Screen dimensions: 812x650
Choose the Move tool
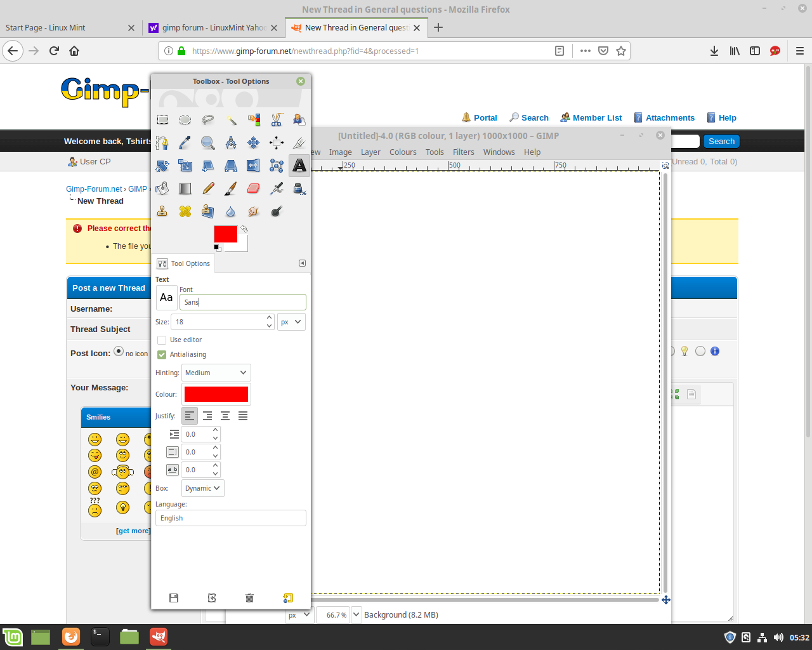pyautogui.click(x=253, y=143)
